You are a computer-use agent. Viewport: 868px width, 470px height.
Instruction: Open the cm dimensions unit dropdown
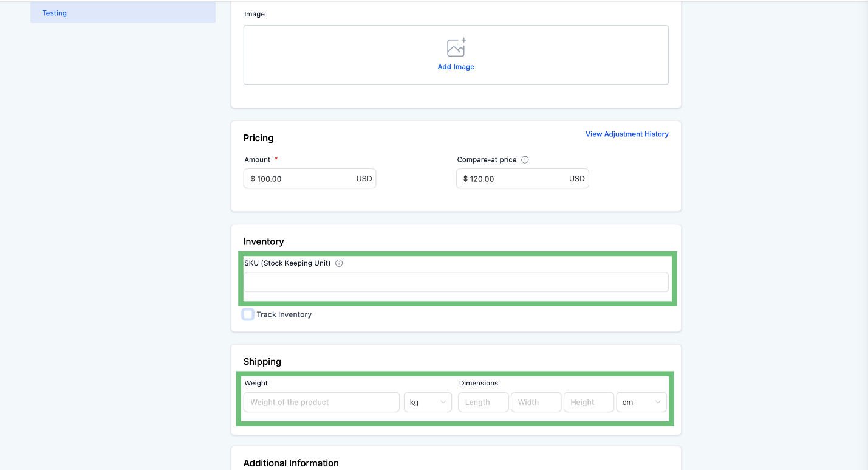(641, 402)
